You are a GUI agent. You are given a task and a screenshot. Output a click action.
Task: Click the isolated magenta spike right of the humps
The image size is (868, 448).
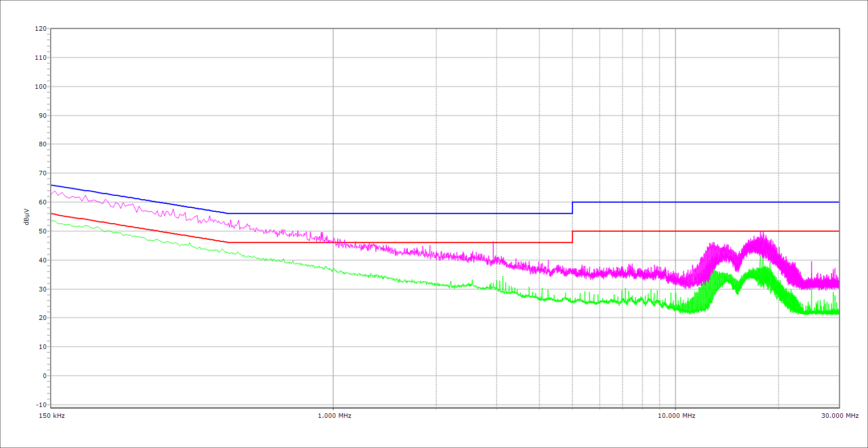(811, 263)
